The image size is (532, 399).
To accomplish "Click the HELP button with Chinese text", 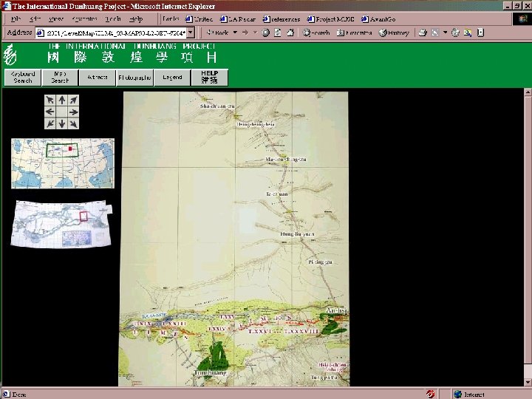I will pos(210,78).
